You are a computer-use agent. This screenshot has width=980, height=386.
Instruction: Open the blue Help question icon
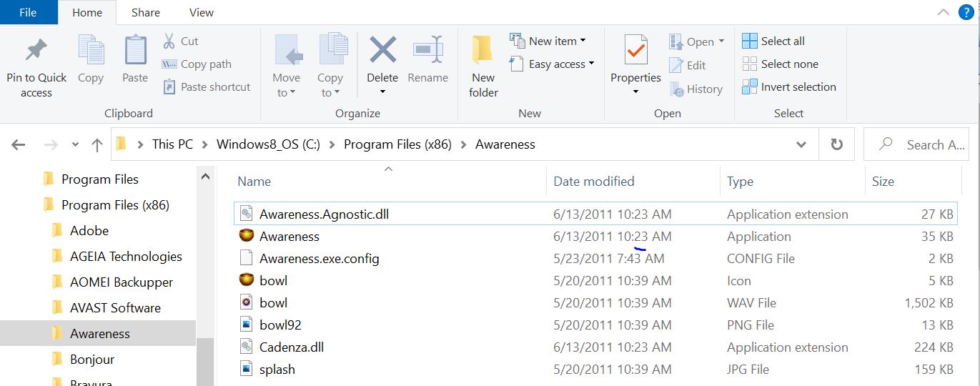[966, 11]
